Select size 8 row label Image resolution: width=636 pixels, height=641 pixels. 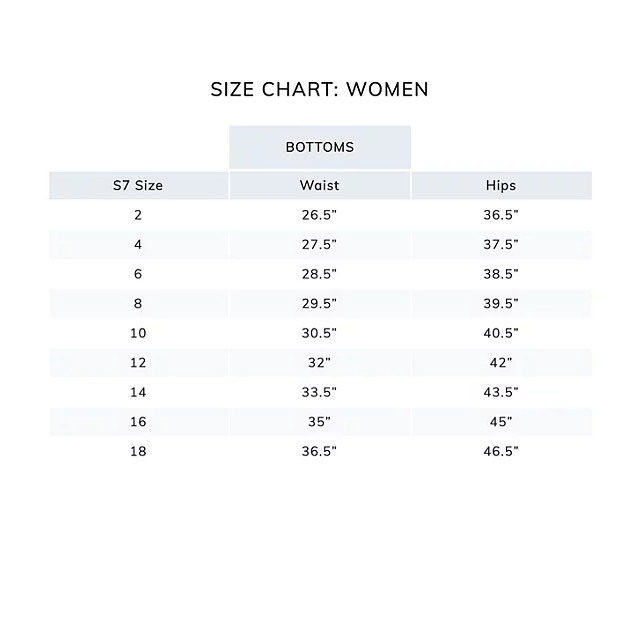tap(138, 303)
